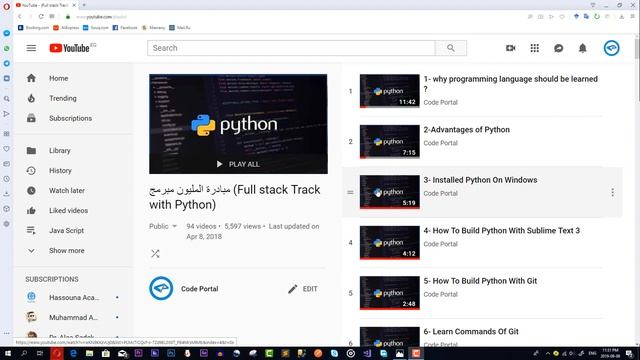Click the Facebook bookmark in bookmarks bar
The height and width of the screenshot is (360, 640).
pos(125,28)
